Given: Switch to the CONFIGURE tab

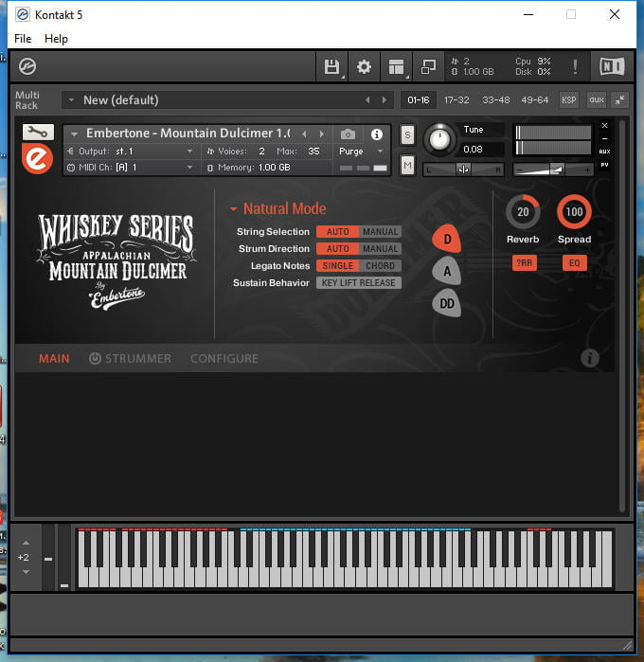Looking at the screenshot, I should click(x=224, y=358).
